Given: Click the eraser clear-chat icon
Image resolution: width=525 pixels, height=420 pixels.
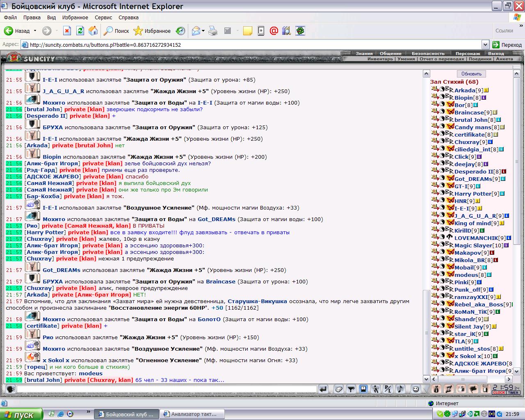Looking at the screenshot, I should click(x=339, y=389).
